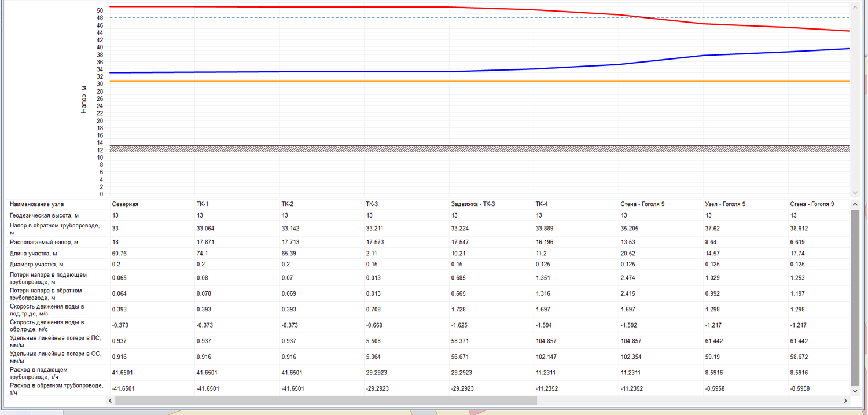The width and height of the screenshot is (868, 415).
Task: Select the section length cell 60.76
Action: (119, 254)
